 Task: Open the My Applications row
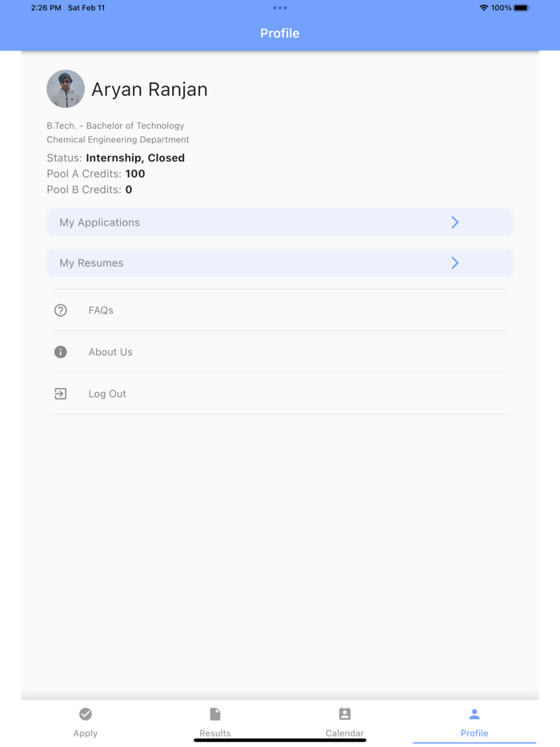click(279, 222)
